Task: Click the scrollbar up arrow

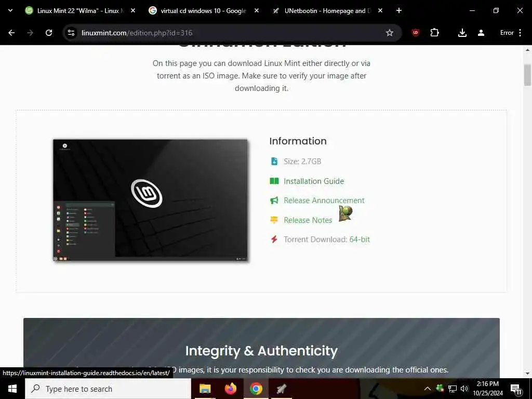Action: pos(527,50)
